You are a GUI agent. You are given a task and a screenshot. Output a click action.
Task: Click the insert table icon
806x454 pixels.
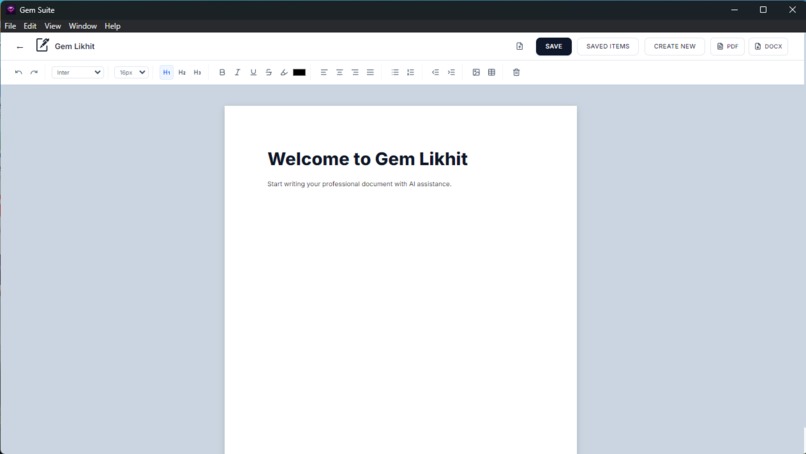491,72
